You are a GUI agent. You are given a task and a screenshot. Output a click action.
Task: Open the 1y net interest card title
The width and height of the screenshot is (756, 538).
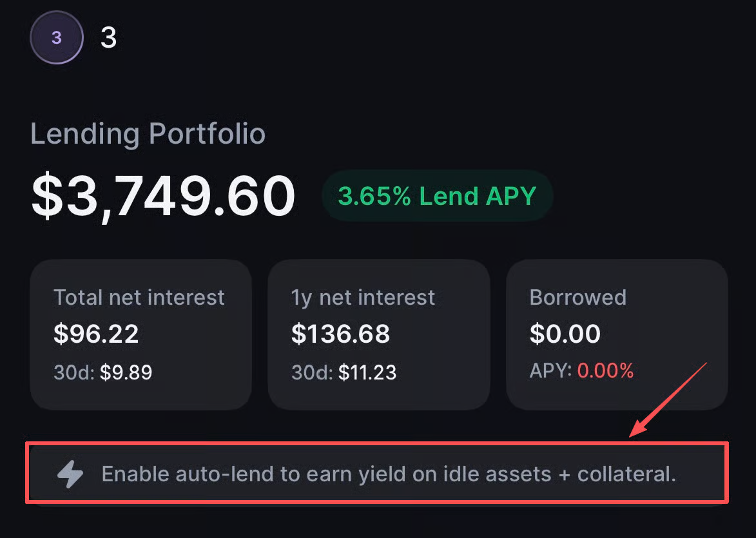[363, 297]
